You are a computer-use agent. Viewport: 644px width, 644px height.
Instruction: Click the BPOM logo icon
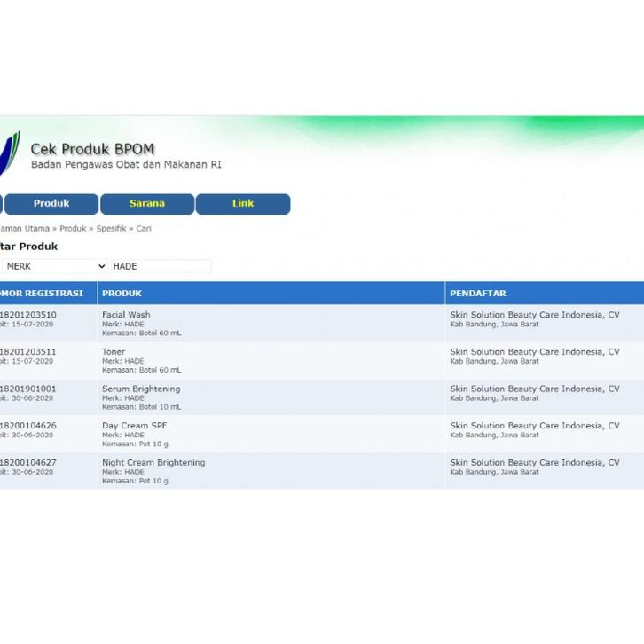[10, 153]
